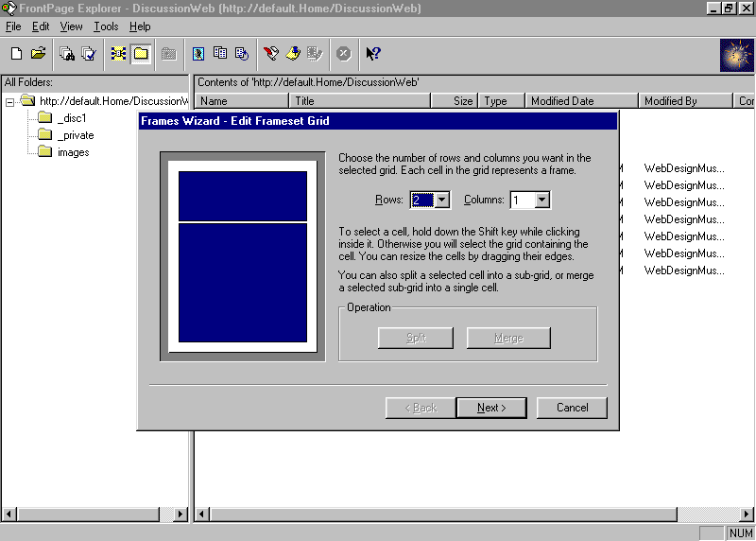This screenshot has width=756, height=541.
Task: Restore the FrontPage Explorer window
Action: pyautogui.click(x=729, y=9)
